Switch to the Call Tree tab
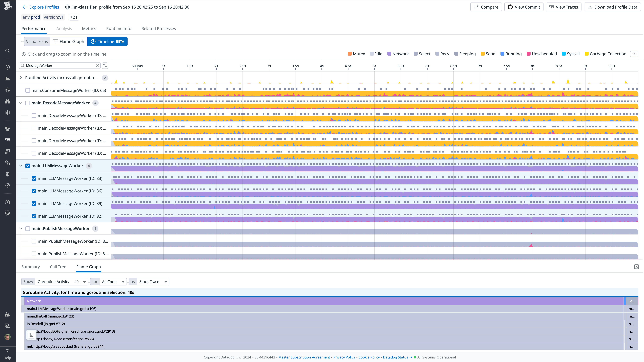Viewport: 644px width, 362px height. [x=58, y=267]
